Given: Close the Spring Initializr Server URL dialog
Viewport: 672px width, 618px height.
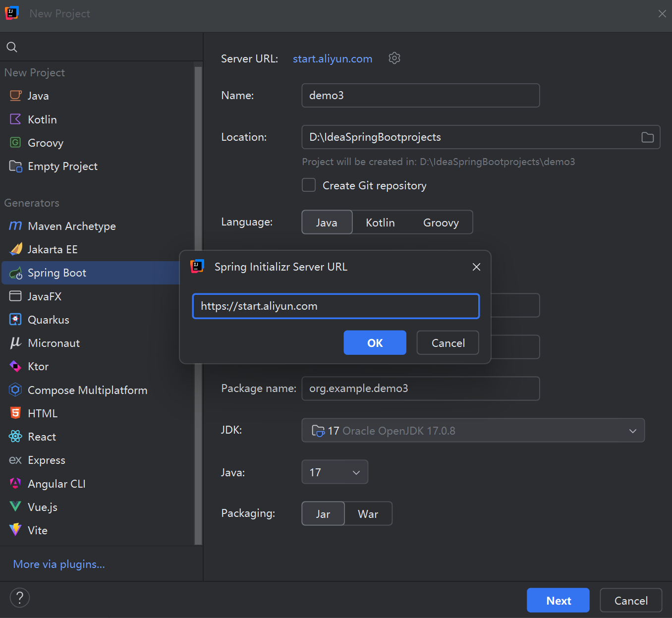Looking at the screenshot, I should [x=477, y=267].
